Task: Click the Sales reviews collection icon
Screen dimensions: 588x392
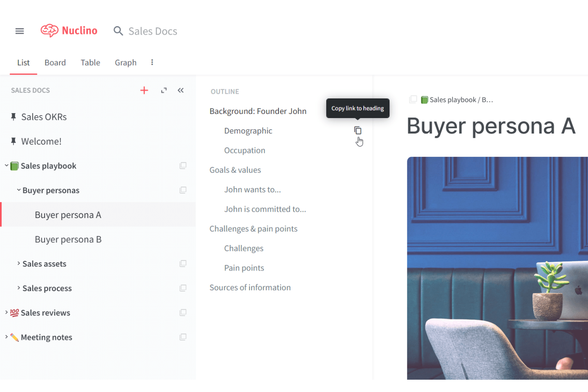Action: pos(183,313)
